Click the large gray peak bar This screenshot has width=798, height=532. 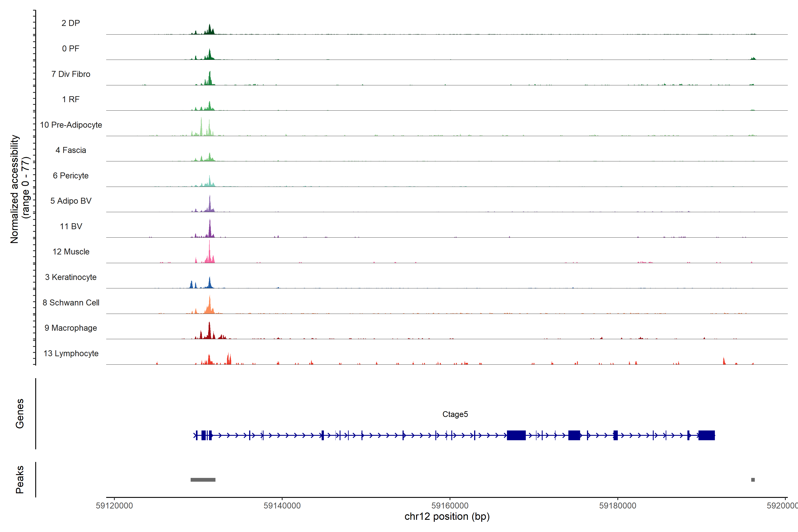pos(203,479)
